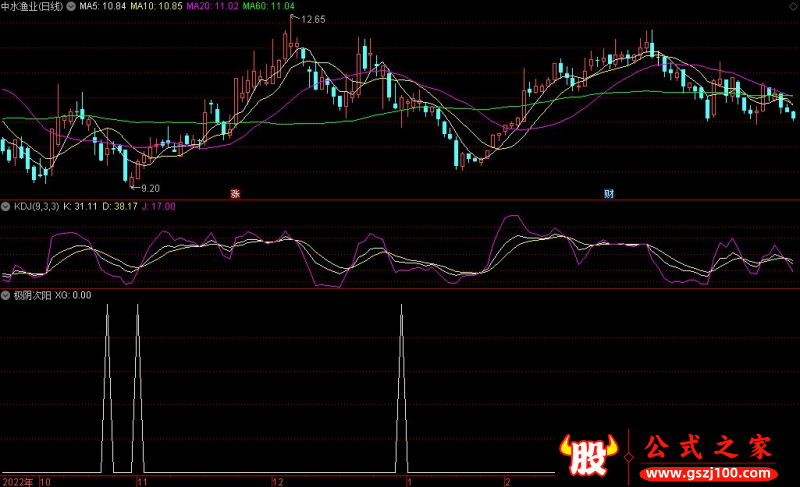The height and width of the screenshot is (487, 800).
Task: Click the XG: 0.00 indicator value
Action: pos(73,295)
